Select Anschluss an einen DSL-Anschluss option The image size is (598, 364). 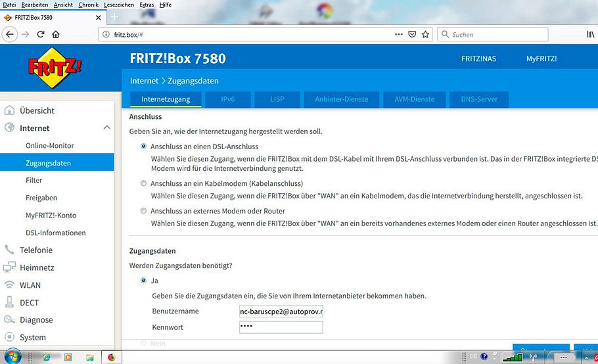pyautogui.click(x=144, y=147)
